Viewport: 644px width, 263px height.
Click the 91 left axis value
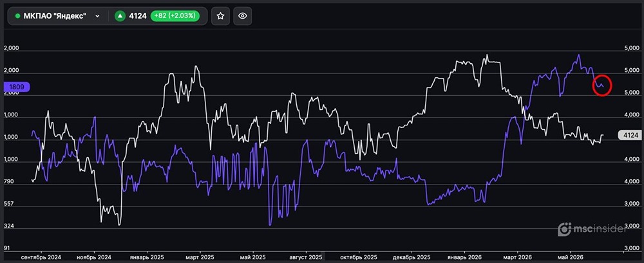coord(6,248)
